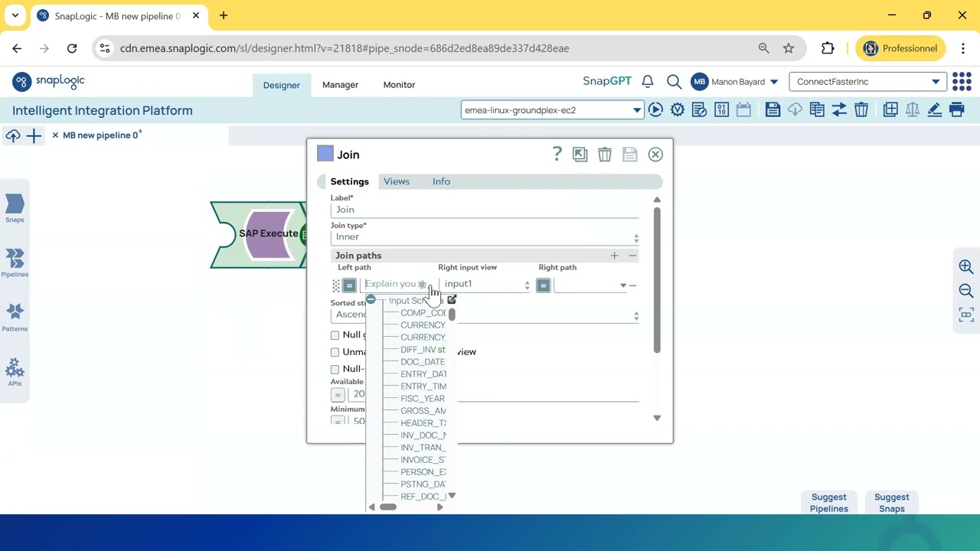This screenshot has height=551, width=980.
Task: Open the Pipelines catalog in the sidebar
Action: pyautogui.click(x=15, y=262)
